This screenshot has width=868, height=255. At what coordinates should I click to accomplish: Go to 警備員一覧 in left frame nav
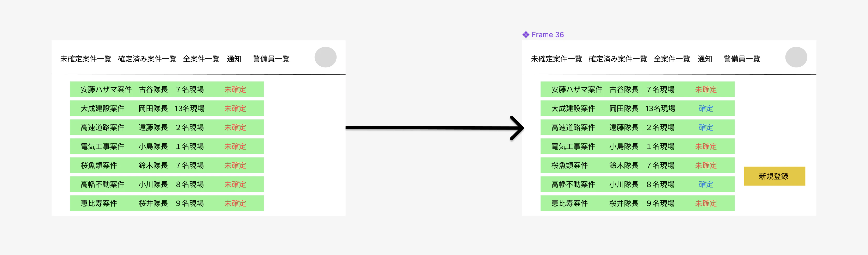coord(271,59)
